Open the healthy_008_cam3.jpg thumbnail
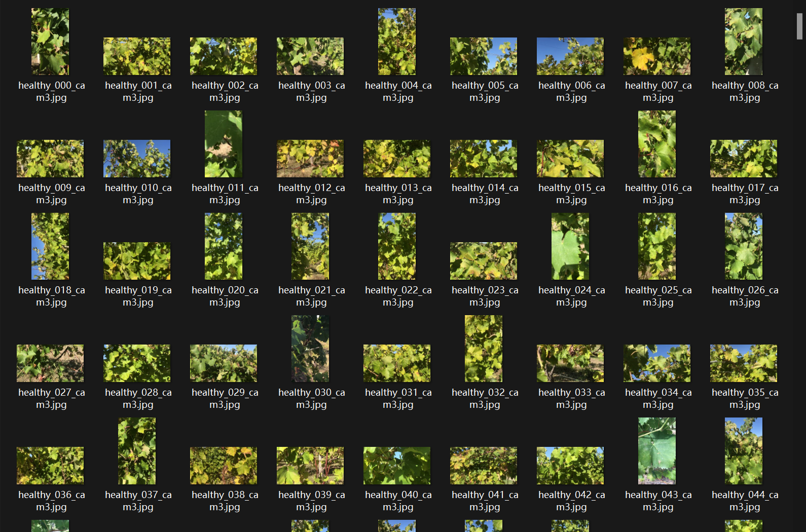This screenshot has width=806, height=532. coord(744,42)
